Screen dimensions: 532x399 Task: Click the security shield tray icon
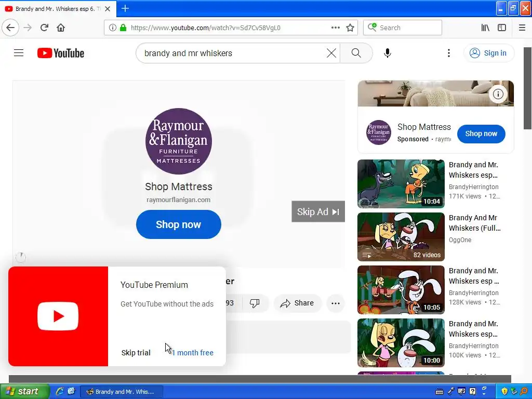(x=504, y=392)
